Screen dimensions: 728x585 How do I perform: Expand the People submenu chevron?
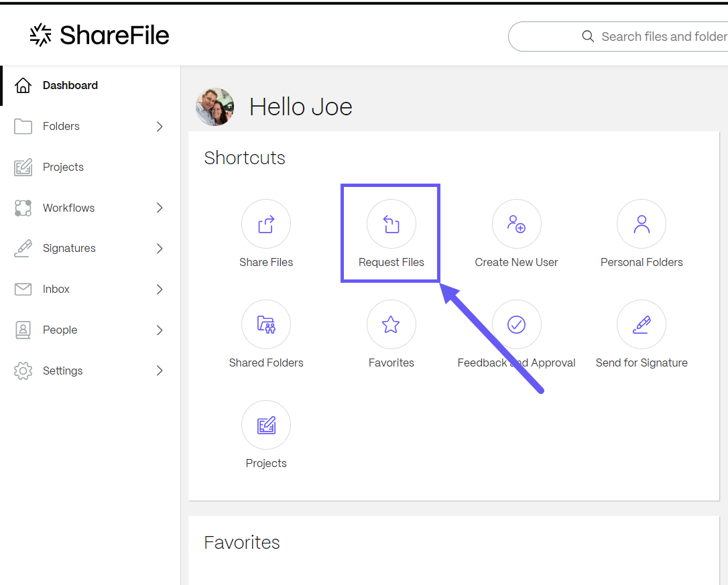pyautogui.click(x=160, y=330)
